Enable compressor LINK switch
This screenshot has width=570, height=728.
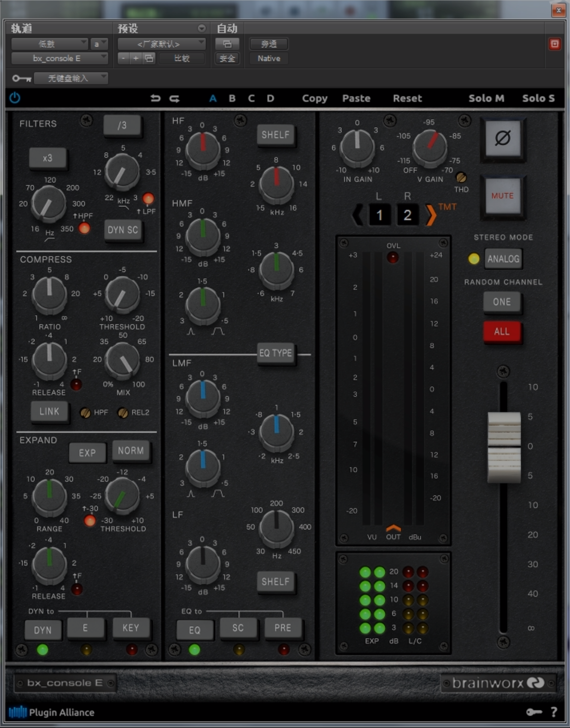coord(49,411)
